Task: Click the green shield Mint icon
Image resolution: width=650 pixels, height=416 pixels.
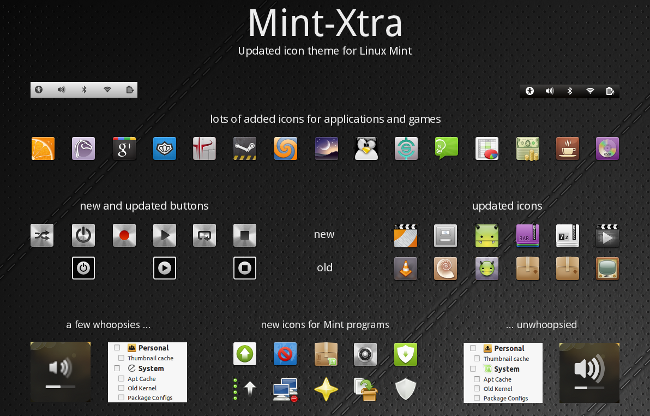Action: [x=405, y=354]
